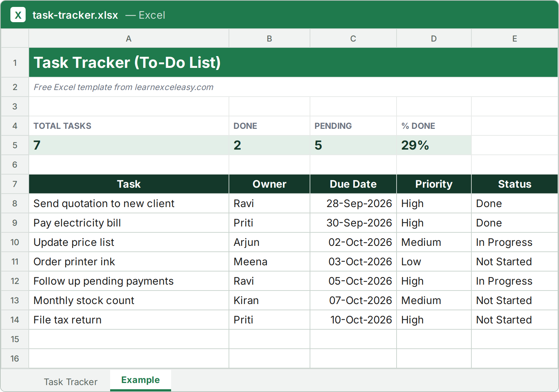The image size is (559, 392).
Task: Click the 'Update price list' task cell
Action: tap(129, 242)
